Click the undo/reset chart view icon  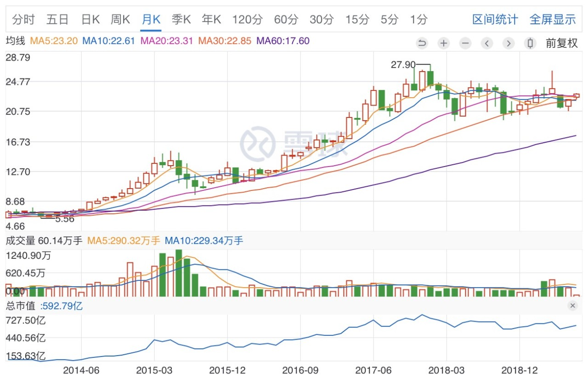pyautogui.click(x=422, y=43)
